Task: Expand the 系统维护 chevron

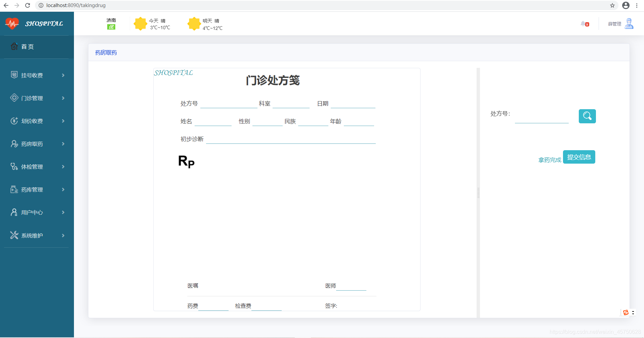Action: (63, 236)
